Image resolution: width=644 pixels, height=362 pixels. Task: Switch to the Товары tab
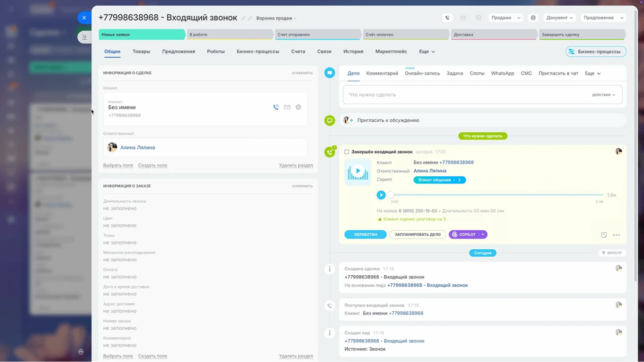coord(141,51)
